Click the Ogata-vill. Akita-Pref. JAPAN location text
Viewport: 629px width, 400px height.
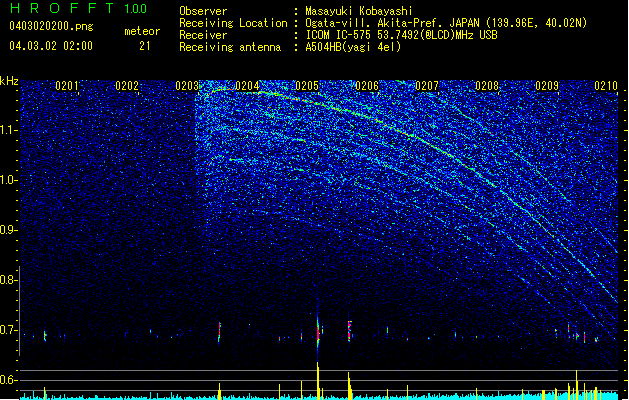[446, 23]
